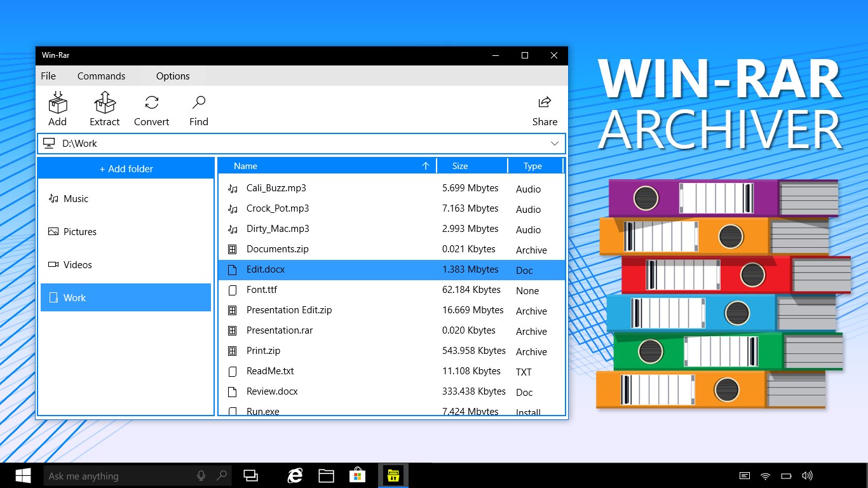The width and height of the screenshot is (868, 488).
Task: Click the archive icon beside Presentation Edit.zip
Action: coord(233,310)
